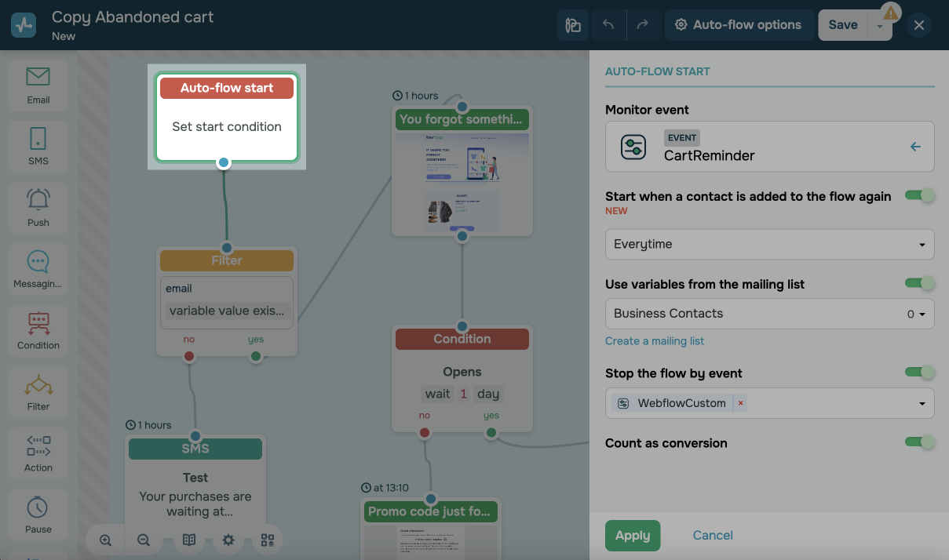
Task: Open Auto-flow options
Action: (x=738, y=25)
